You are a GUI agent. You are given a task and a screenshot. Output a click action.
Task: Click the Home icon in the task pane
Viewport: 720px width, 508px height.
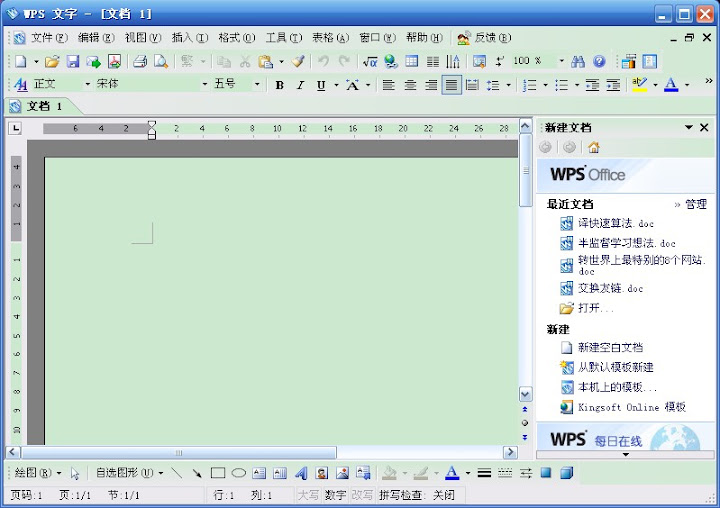[x=594, y=147]
